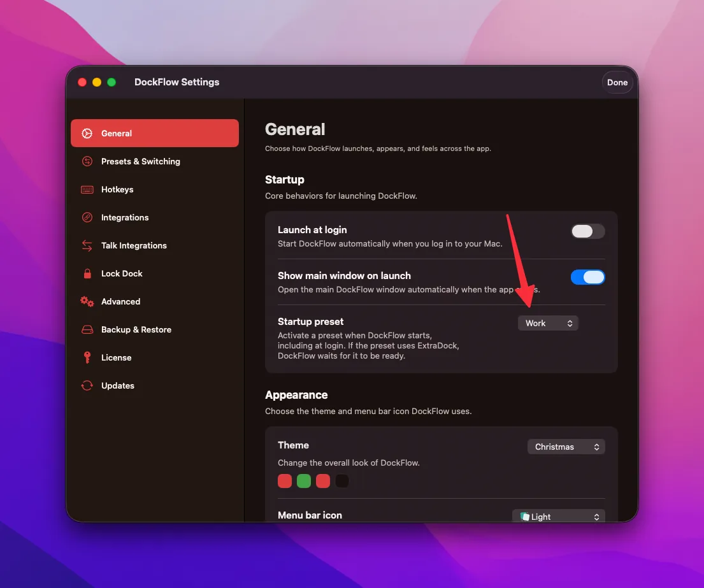Click the Advanced gears icon
This screenshot has height=588, width=704.
click(87, 301)
